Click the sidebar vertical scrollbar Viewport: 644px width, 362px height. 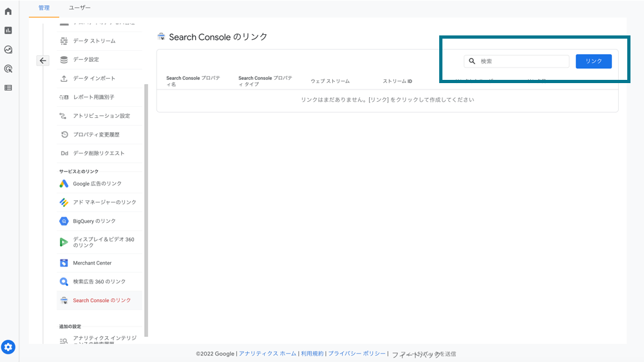[x=146, y=211]
